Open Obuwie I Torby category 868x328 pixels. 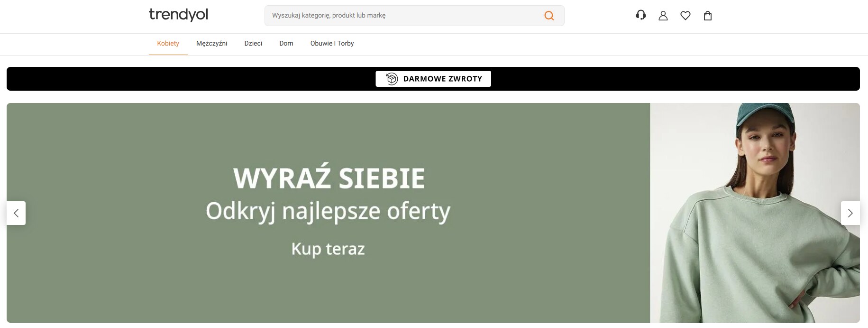[x=332, y=43]
